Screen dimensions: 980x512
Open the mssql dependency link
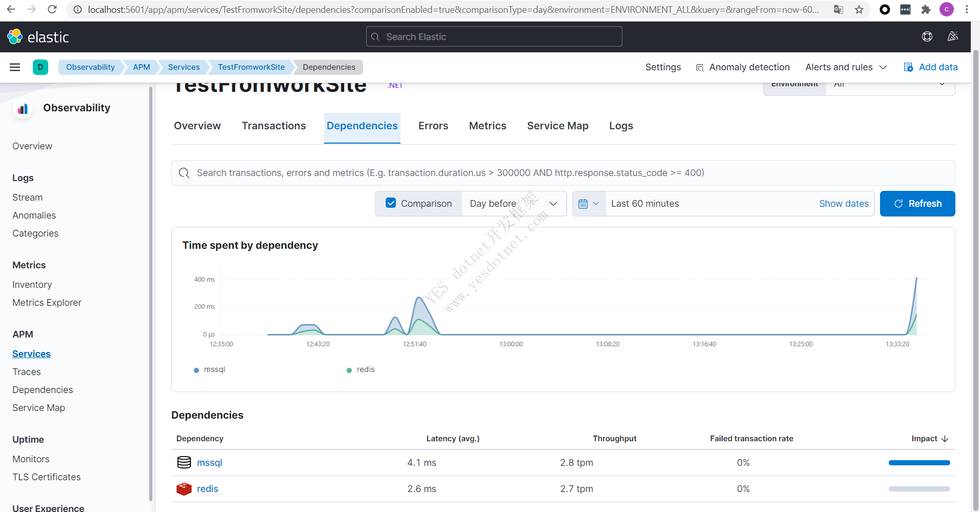[210, 463]
